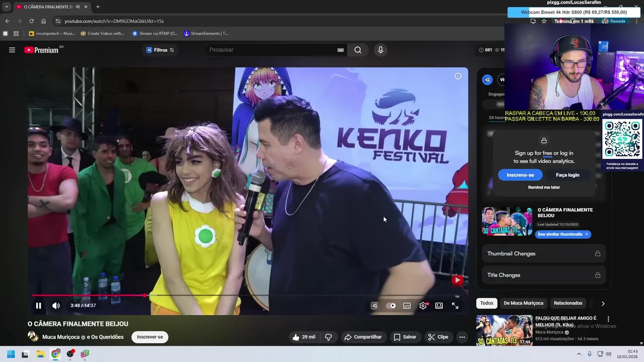Screen dimensions: 644x362
Task: Toggle the autoplay switch in player
Action: point(391,306)
